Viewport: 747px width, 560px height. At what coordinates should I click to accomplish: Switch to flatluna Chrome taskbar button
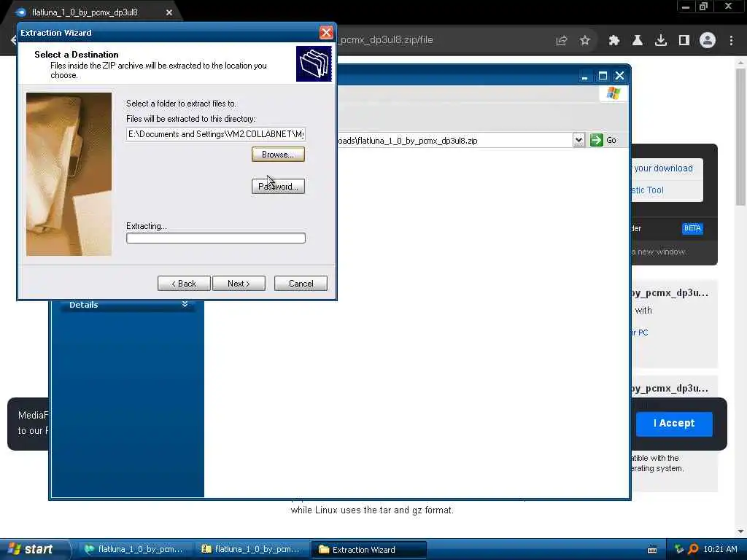(135, 550)
